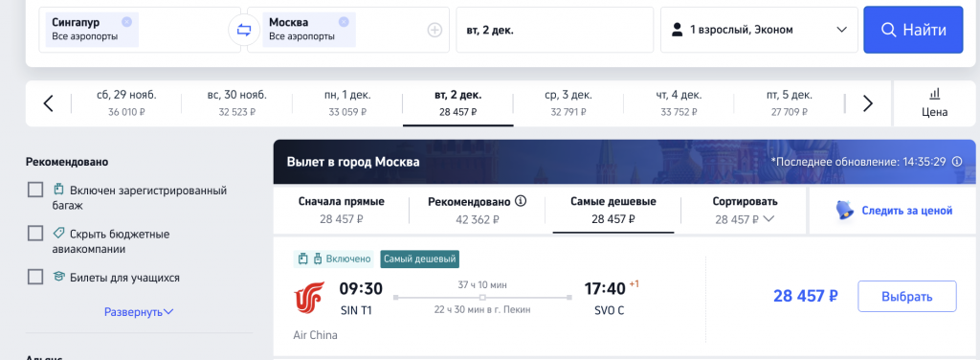Click Выбрать for Air China flight

[x=907, y=296]
